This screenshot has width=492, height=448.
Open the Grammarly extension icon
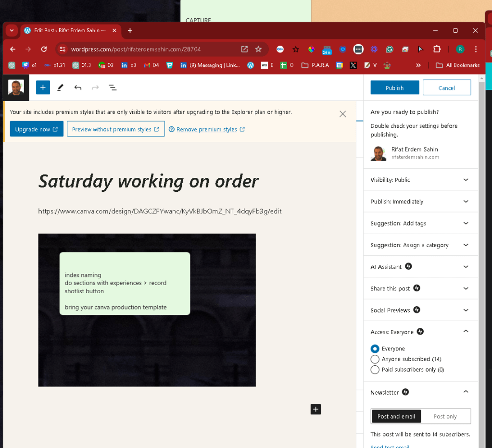pos(390,49)
